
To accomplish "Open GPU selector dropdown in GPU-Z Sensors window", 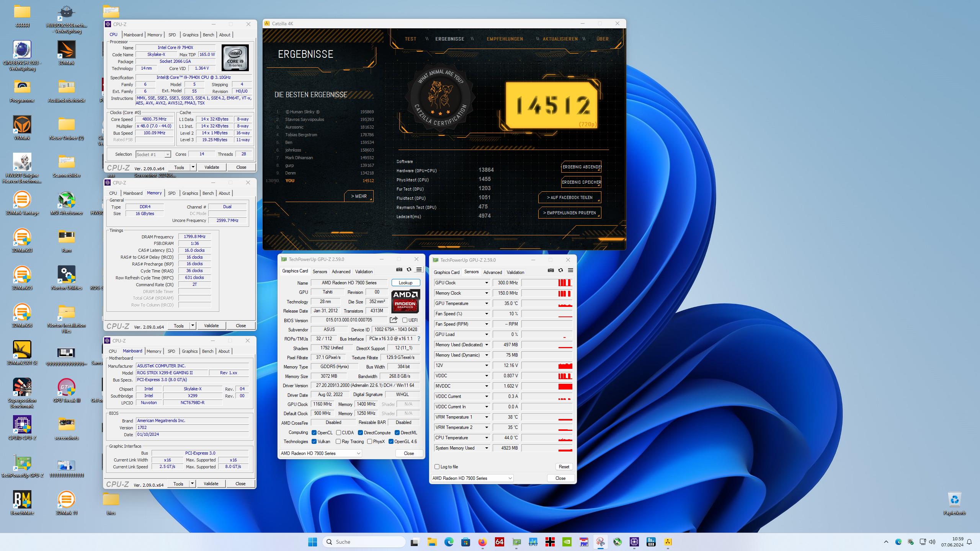I will (x=472, y=478).
